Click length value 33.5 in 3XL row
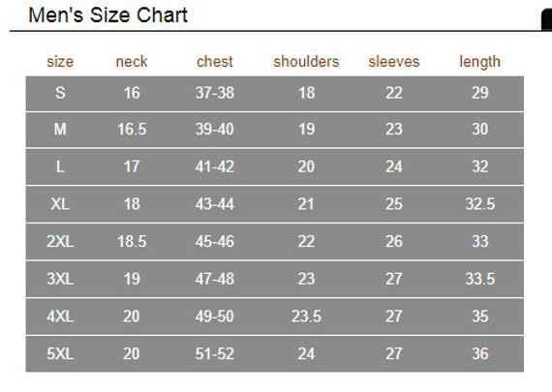The width and height of the screenshot is (552, 392). pos(479,279)
